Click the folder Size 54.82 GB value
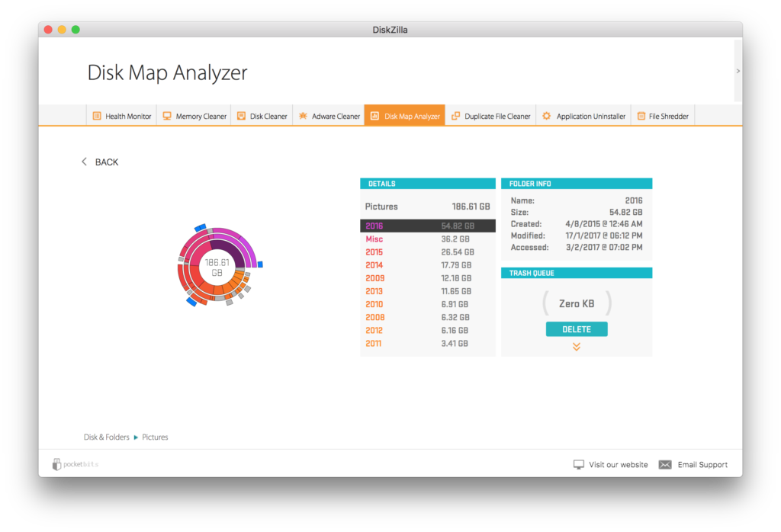The height and width of the screenshot is (532, 781). click(625, 213)
